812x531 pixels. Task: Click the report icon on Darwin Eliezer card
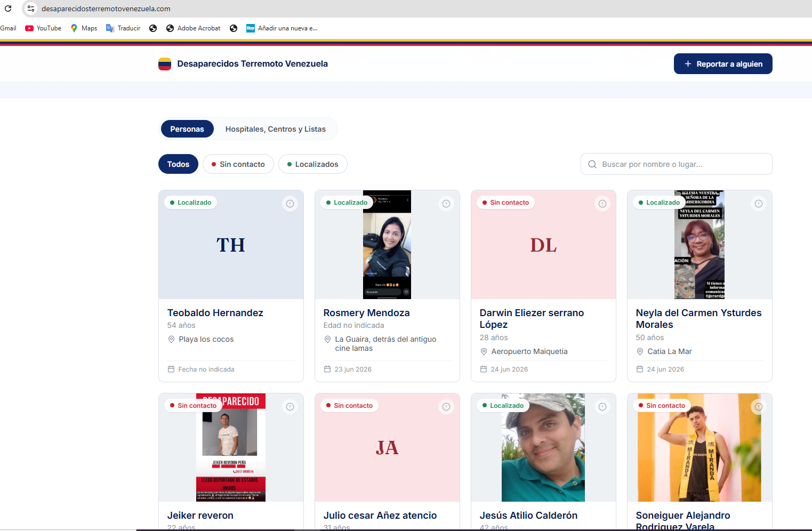602,204
